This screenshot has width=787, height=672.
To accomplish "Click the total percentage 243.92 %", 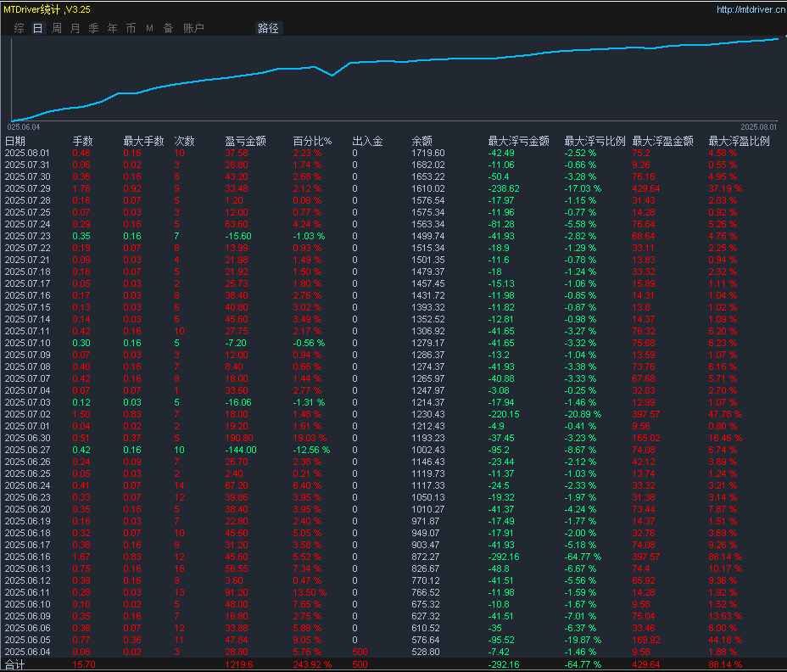I will [x=312, y=664].
